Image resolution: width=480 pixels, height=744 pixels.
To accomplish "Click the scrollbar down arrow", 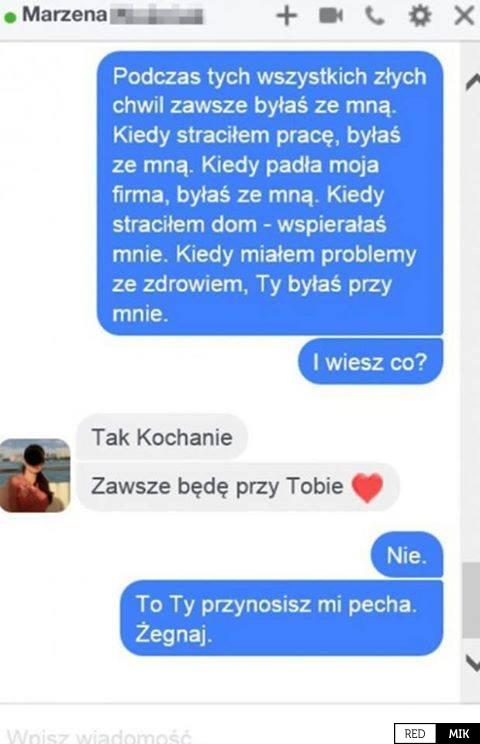I will point(472,662).
